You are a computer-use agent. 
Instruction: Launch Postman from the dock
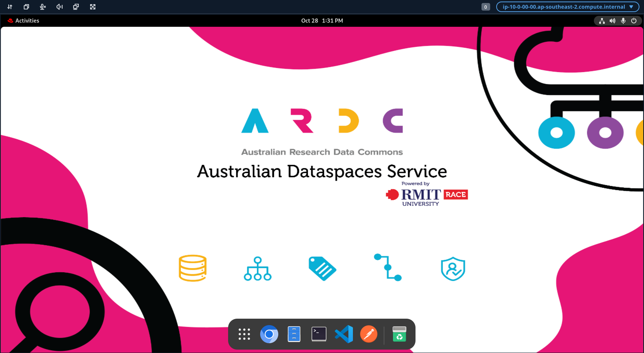[x=369, y=334]
